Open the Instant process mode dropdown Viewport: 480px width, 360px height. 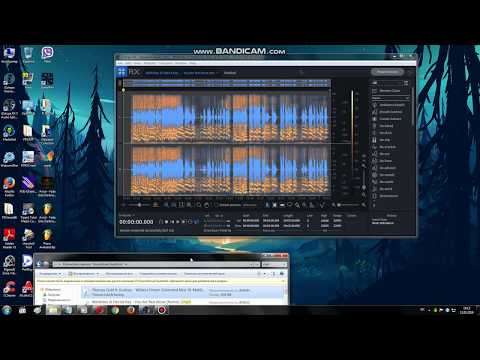tap(250, 205)
